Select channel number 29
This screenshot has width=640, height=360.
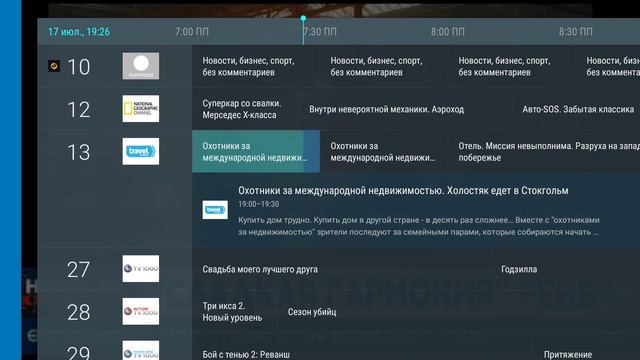pos(78,352)
